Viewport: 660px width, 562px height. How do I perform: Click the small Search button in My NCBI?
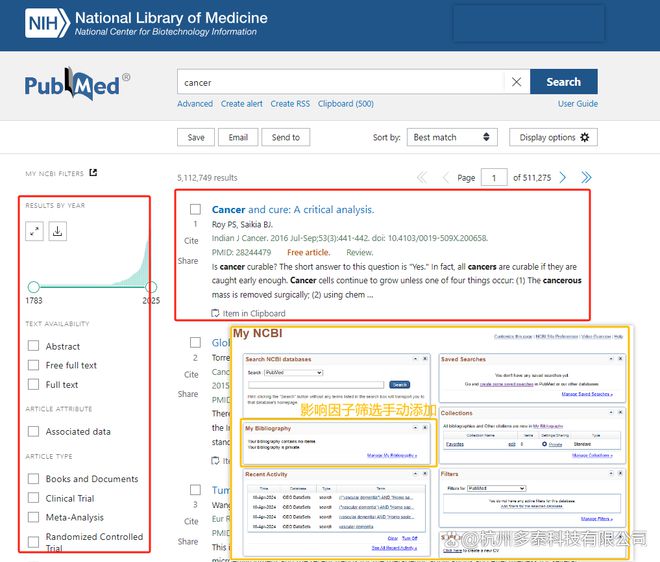tap(399, 384)
